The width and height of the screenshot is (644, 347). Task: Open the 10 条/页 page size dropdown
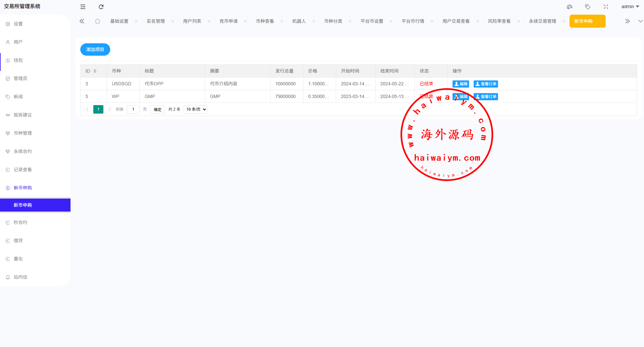(x=196, y=109)
